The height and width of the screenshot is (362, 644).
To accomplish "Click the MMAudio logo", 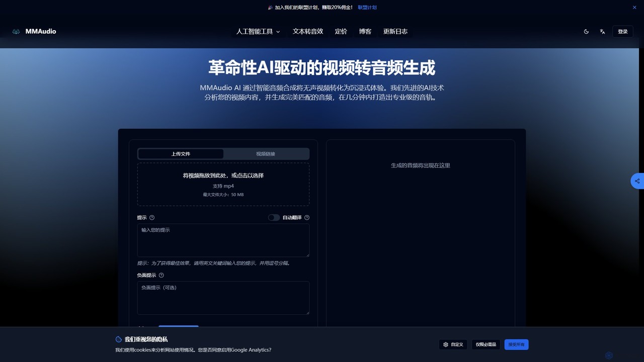I will (x=34, y=31).
